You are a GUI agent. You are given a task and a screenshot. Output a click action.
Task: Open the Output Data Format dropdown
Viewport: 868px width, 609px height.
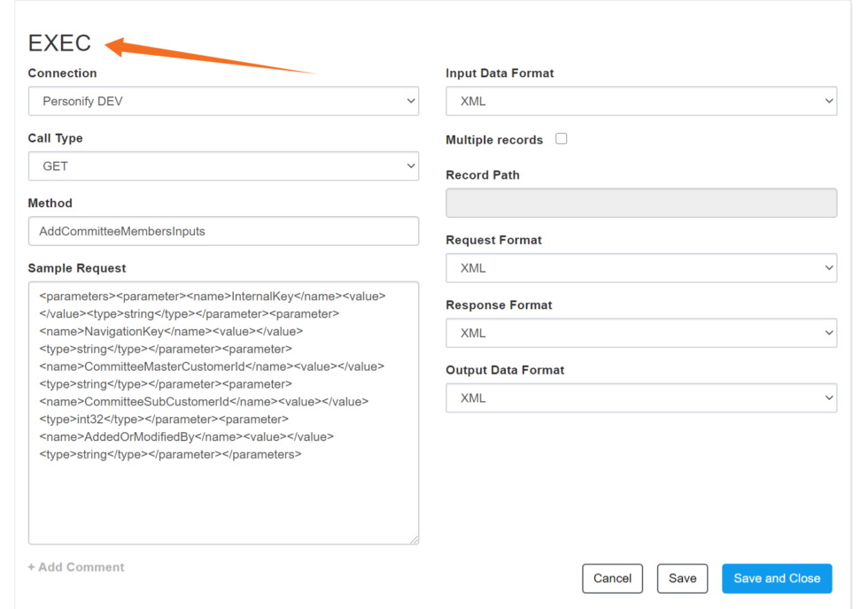tap(640, 397)
